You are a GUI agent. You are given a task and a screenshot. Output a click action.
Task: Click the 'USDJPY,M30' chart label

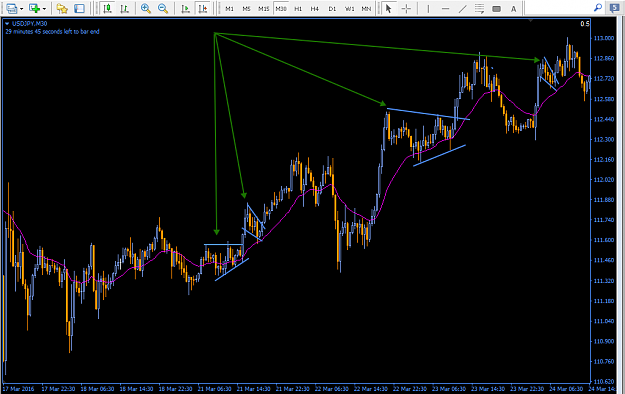point(29,24)
